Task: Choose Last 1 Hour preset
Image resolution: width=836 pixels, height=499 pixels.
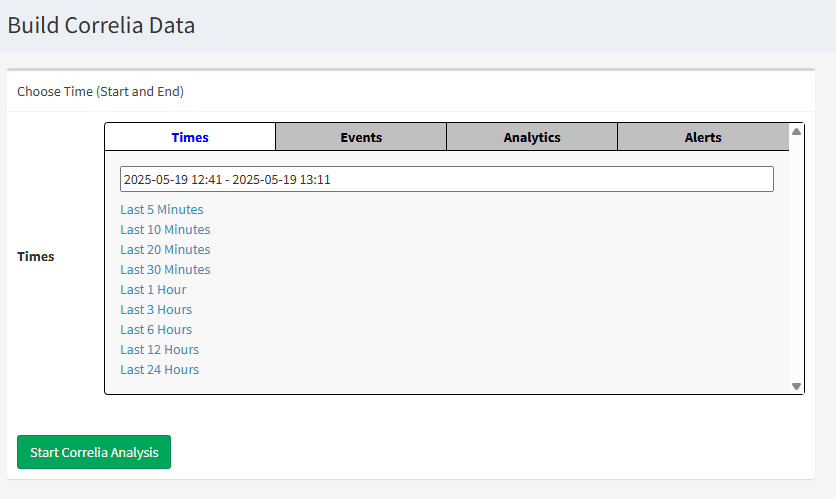Action: coord(153,290)
